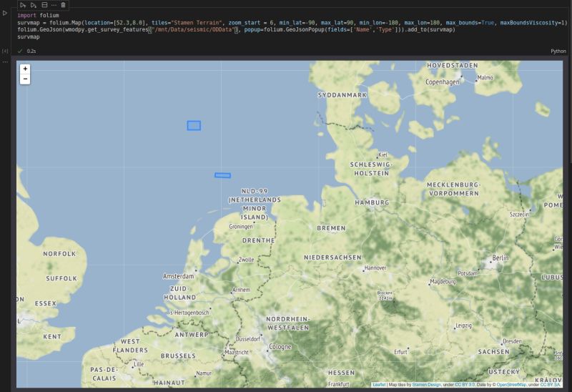Click the 'SACHSEN' label on the map
Image resolution: width=572 pixels, height=392 pixels.
click(493, 352)
